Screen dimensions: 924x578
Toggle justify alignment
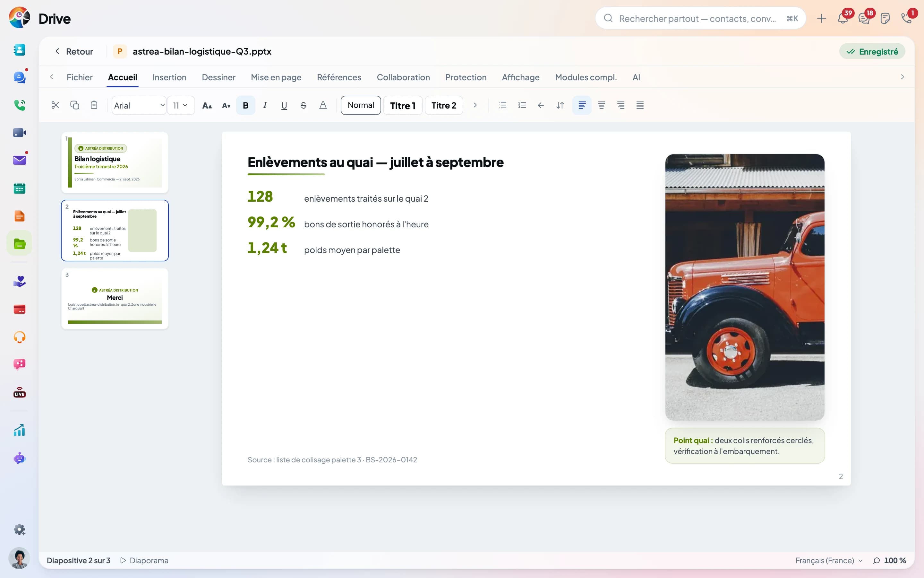640,105
